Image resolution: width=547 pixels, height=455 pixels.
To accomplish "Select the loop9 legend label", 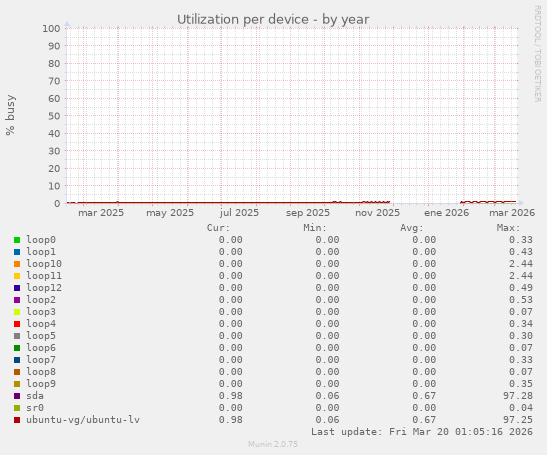I will 41,383.
